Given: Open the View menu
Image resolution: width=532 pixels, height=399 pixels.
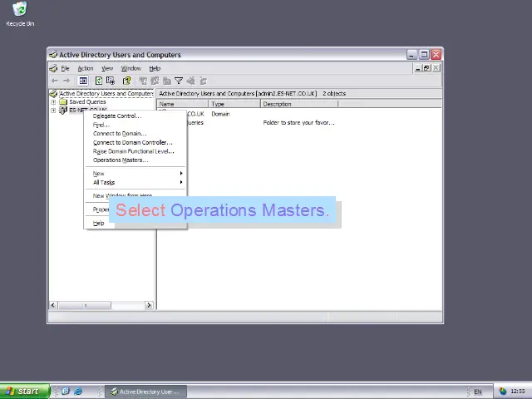Looking at the screenshot, I should point(107,68).
